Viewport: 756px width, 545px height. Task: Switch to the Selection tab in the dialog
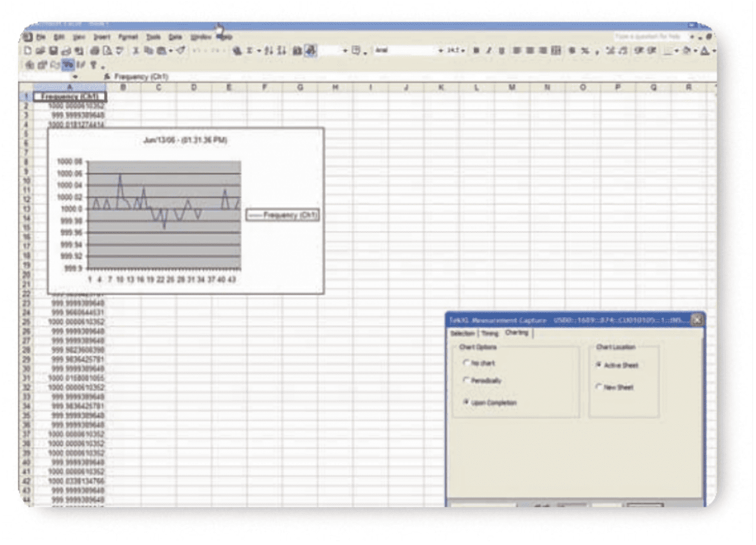tap(462, 334)
